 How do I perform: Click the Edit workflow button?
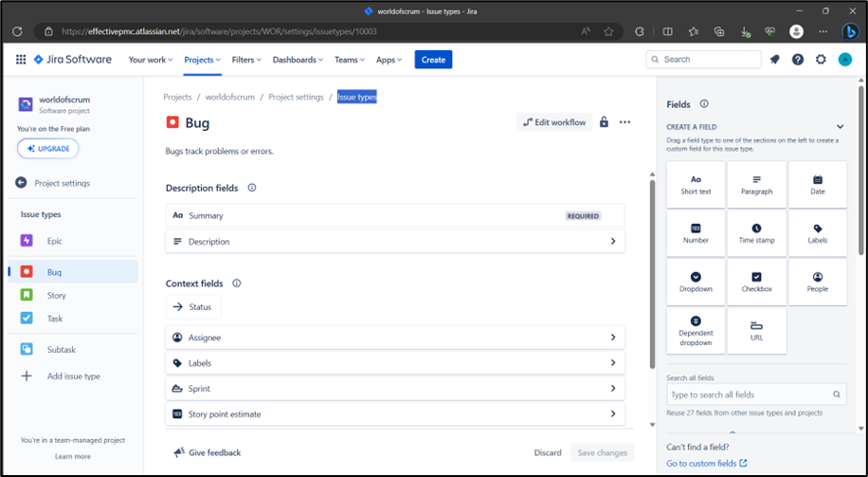pyautogui.click(x=554, y=122)
